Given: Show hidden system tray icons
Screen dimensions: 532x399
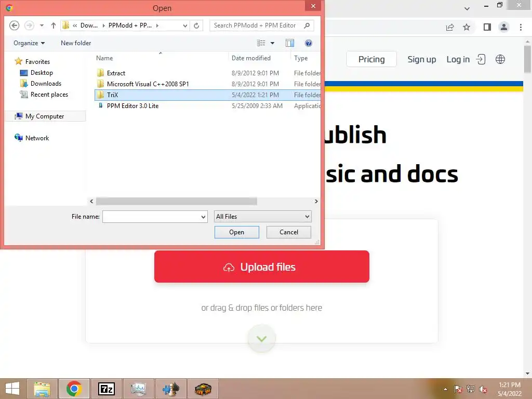Looking at the screenshot, I should pos(445,389).
